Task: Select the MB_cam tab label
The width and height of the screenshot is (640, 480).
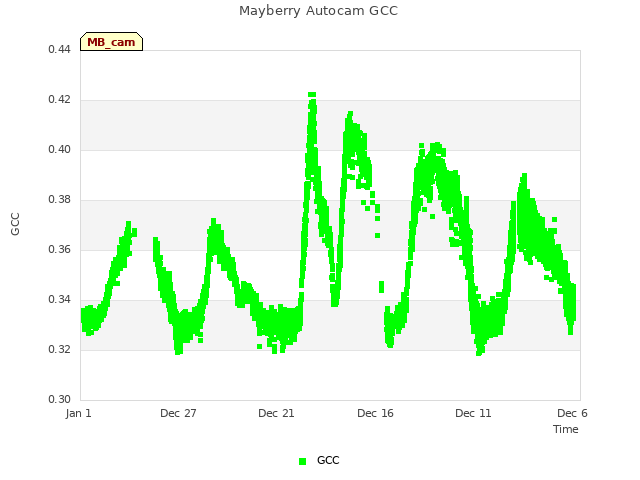Action: pyautogui.click(x=111, y=42)
